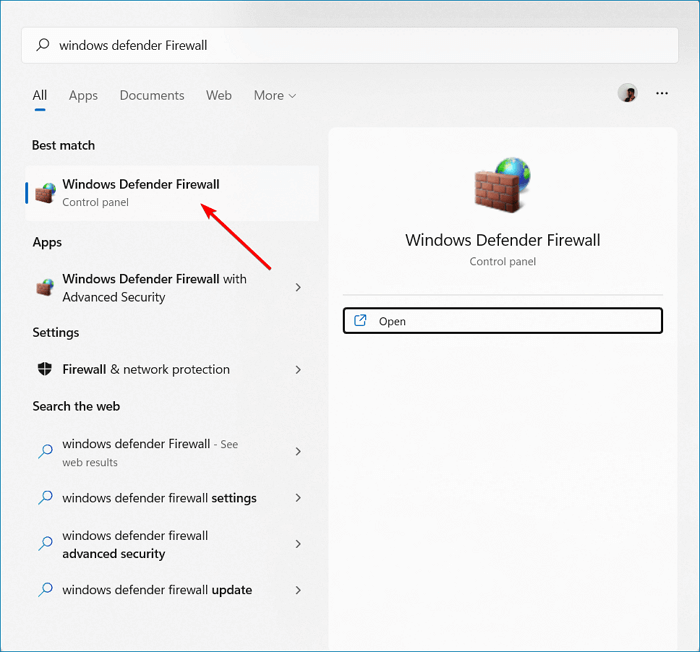Viewport: 700px width, 652px height.
Task: Select 'windows defender Firewall - See web results'
Action: coord(172,452)
